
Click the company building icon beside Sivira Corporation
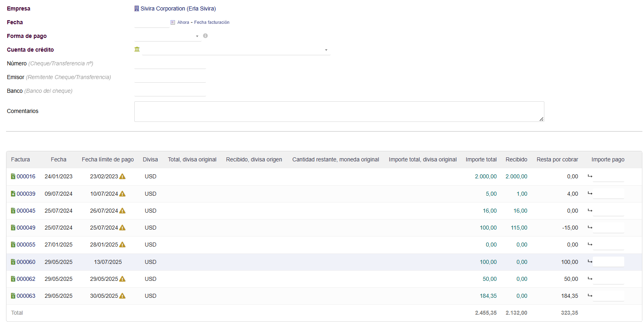[x=137, y=8]
